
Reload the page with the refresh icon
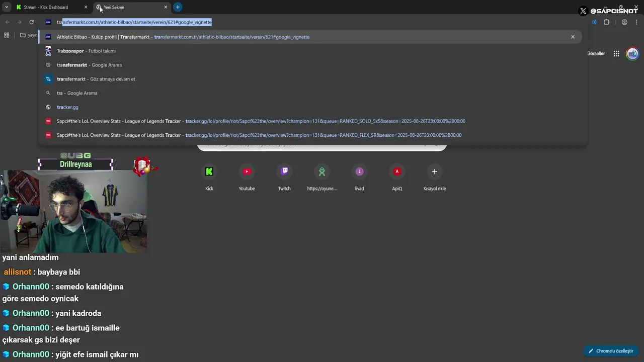pos(31,22)
